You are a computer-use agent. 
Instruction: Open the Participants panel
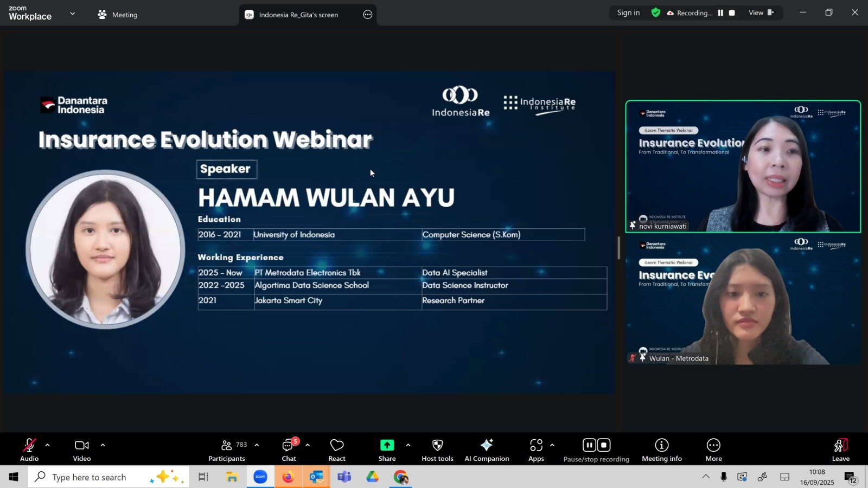click(227, 450)
